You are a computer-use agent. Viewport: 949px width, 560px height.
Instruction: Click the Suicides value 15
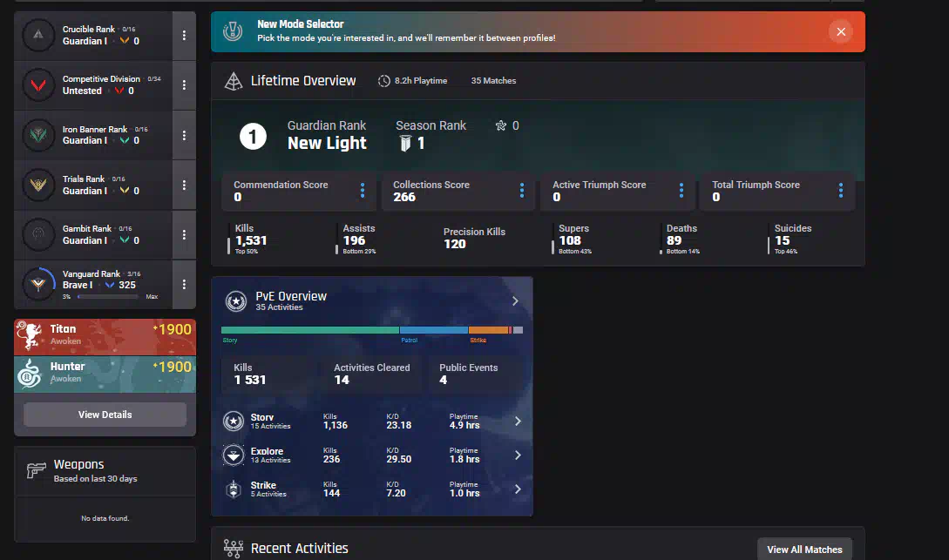pyautogui.click(x=782, y=240)
